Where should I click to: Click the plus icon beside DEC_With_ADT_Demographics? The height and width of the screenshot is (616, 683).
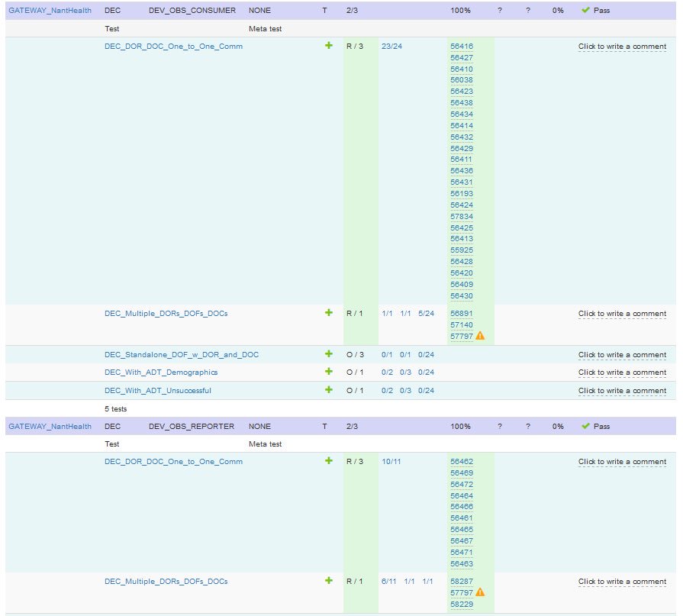328,373
